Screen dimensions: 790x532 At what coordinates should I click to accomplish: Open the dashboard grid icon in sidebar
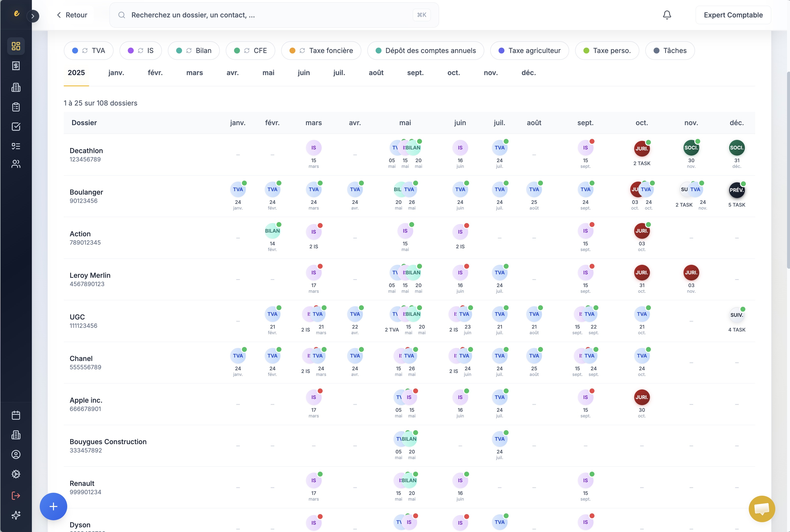(x=16, y=46)
